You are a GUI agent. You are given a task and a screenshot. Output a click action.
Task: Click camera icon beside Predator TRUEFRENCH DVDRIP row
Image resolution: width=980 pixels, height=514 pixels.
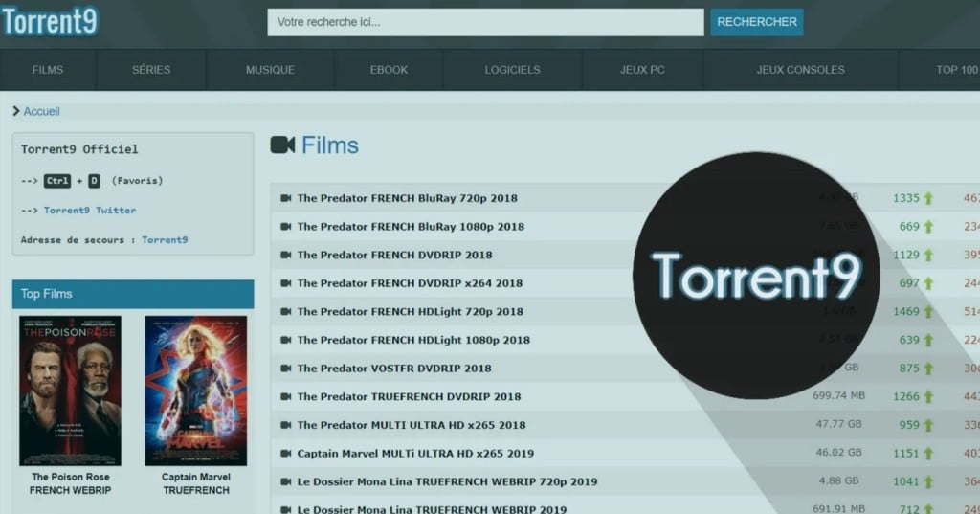(285, 396)
